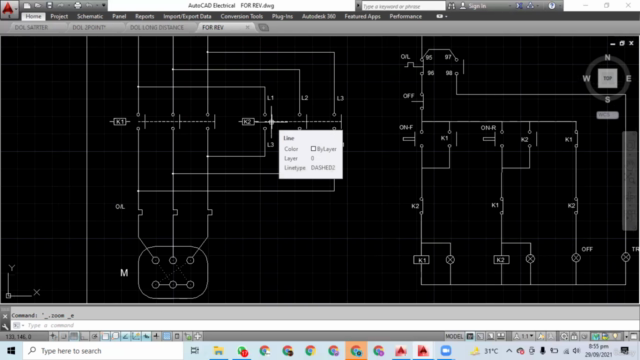Switch to DOL 2POINT* drawing tab
640x360 pixels.
click(89, 27)
